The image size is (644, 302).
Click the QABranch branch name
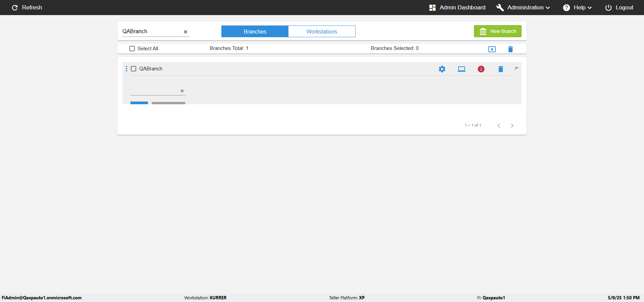(151, 69)
